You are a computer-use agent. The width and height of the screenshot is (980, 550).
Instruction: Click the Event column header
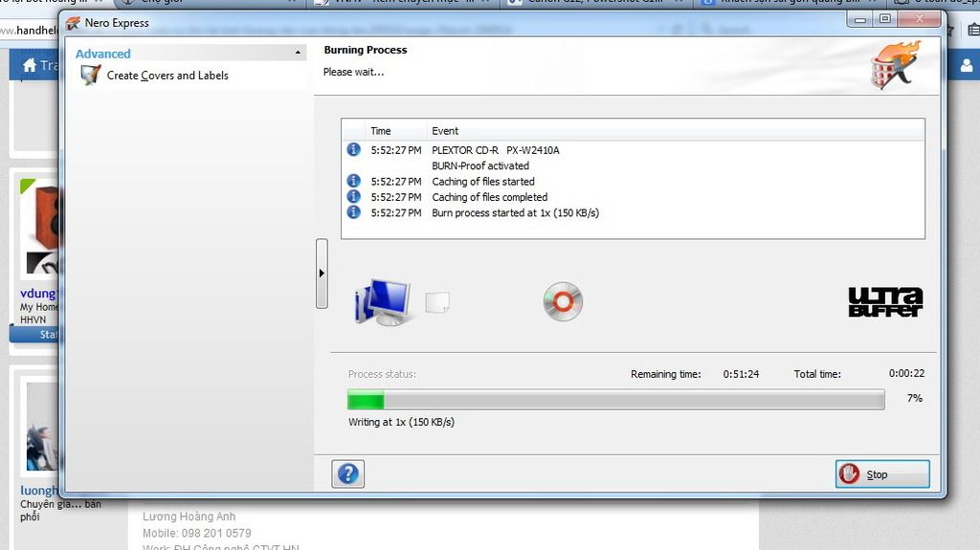click(445, 131)
